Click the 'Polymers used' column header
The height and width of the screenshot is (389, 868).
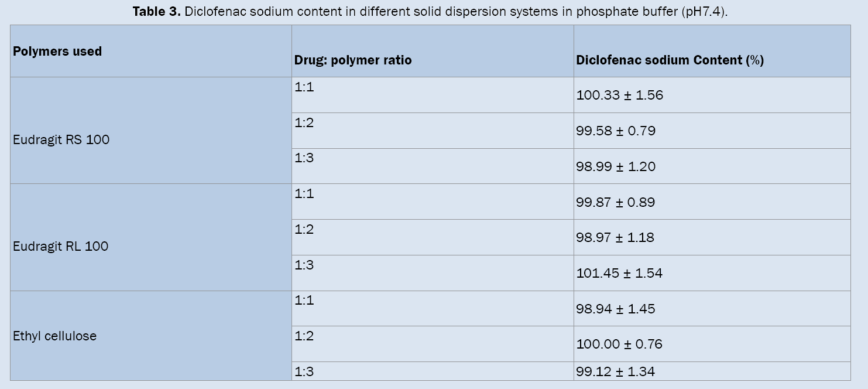click(x=57, y=52)
